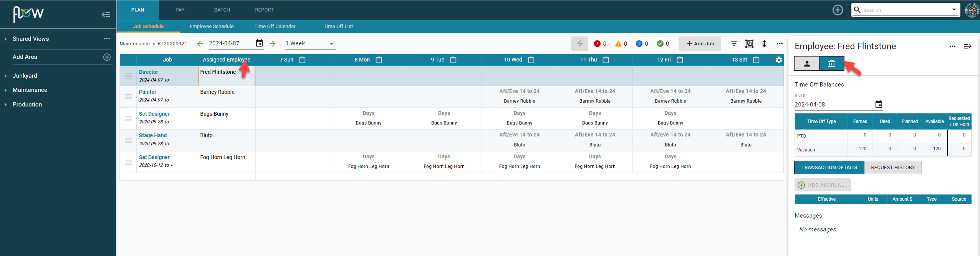Open the schedule date calendar picker
980x256 pixels.
[259, 43]
